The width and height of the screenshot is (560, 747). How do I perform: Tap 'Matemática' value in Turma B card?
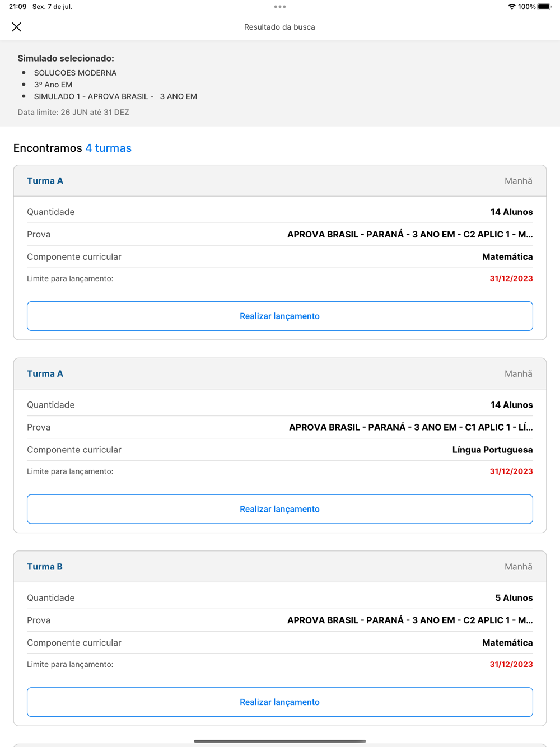(507, 643)
